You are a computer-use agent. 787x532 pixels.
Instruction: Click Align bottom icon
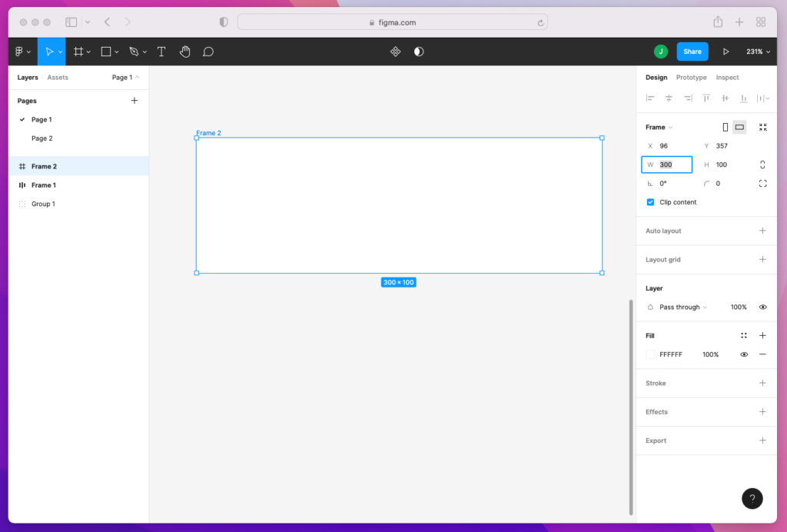click(744, 98)
